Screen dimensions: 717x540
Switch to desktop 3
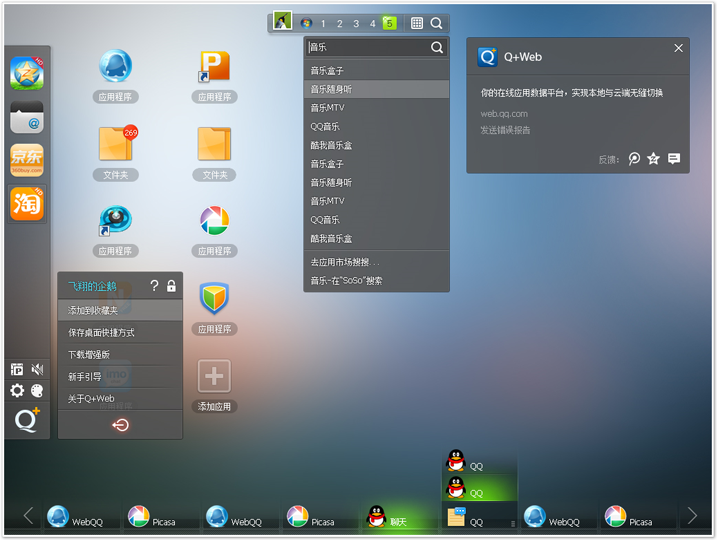point(356,24)
